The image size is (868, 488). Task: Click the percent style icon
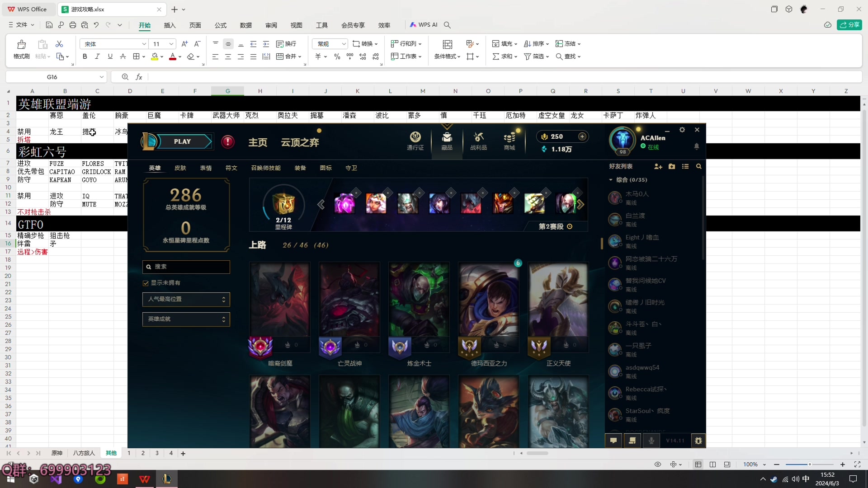pyautogui.click(x=337, y=56)
